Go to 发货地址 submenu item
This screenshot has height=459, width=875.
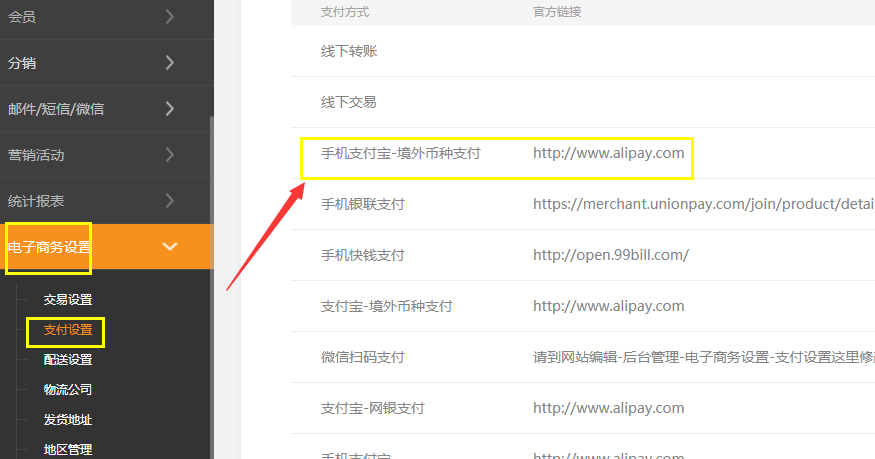click(68, 419)
